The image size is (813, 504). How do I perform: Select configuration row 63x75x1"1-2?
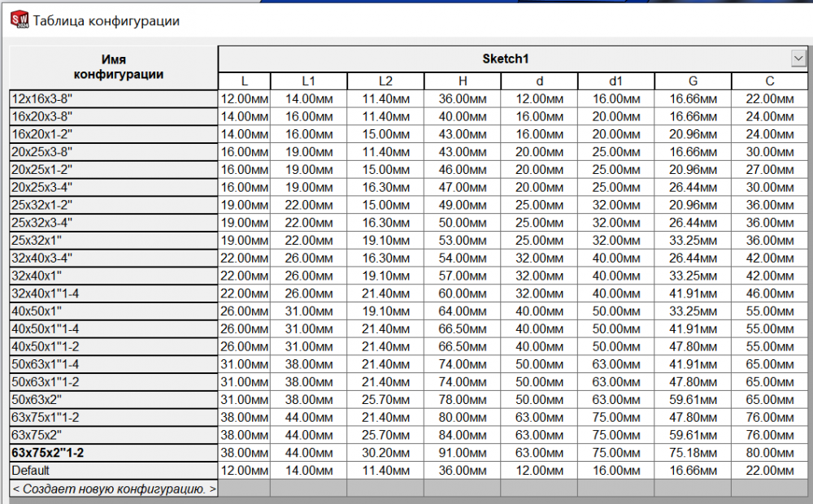[114, 417]
